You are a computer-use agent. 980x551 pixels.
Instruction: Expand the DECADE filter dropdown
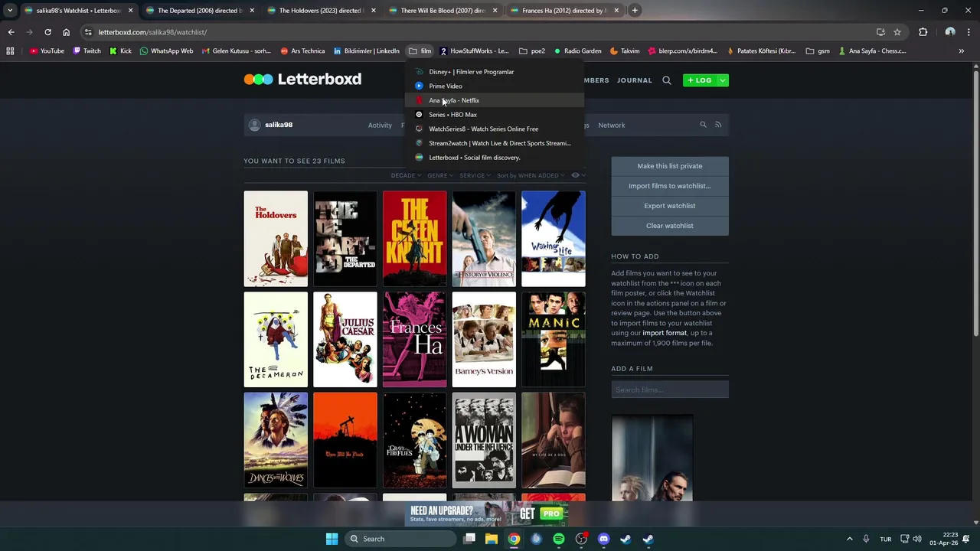[406, 175]
